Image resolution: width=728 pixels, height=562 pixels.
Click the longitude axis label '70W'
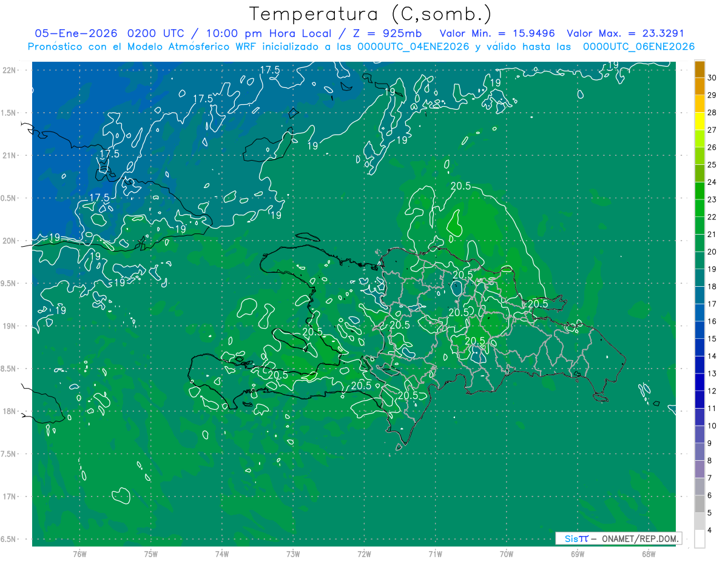click(x=506, y=554)
